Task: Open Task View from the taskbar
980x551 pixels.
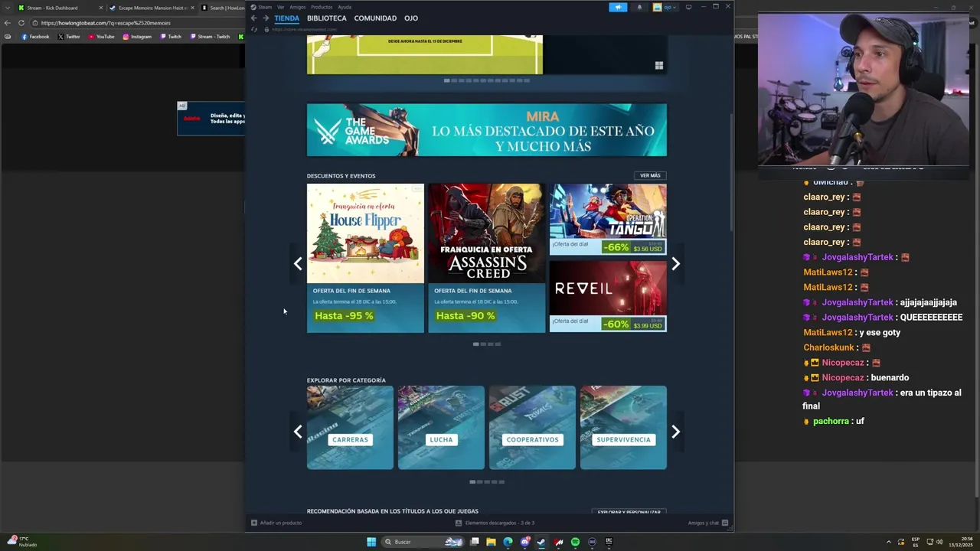Action: (474, 542)
